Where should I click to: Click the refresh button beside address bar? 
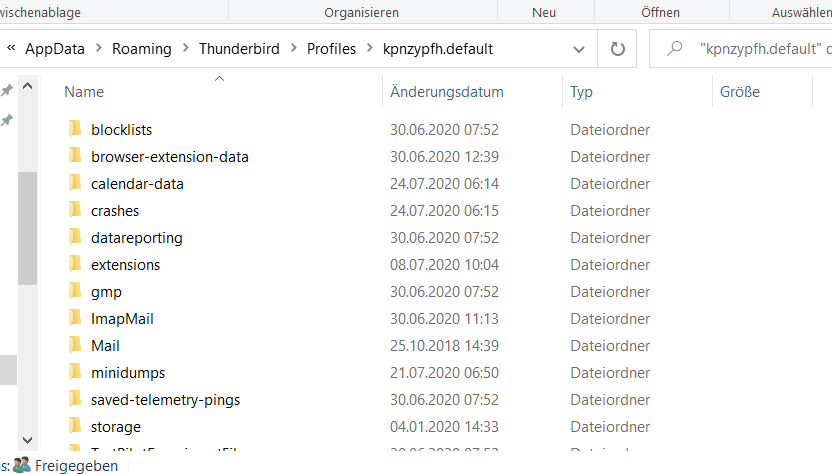[x=617, y=48]
